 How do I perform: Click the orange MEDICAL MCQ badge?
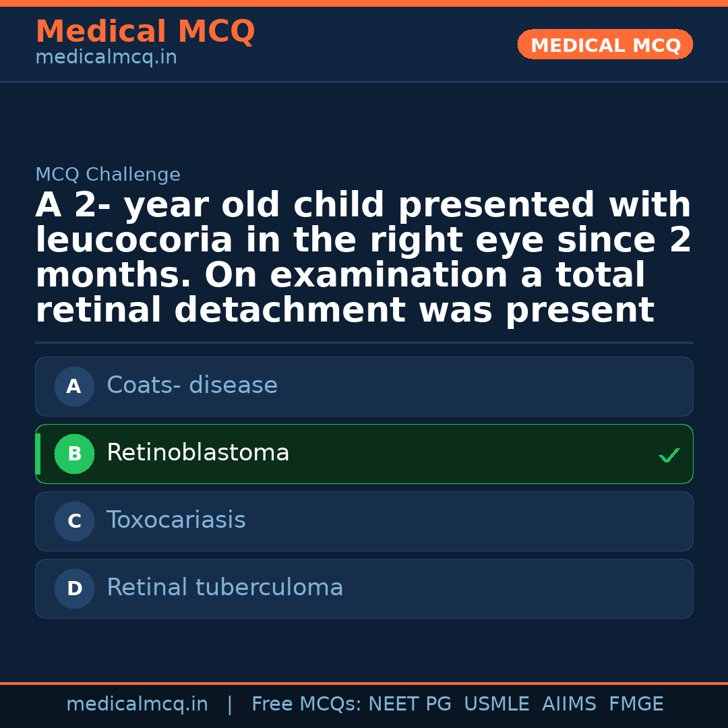point(605,45)
